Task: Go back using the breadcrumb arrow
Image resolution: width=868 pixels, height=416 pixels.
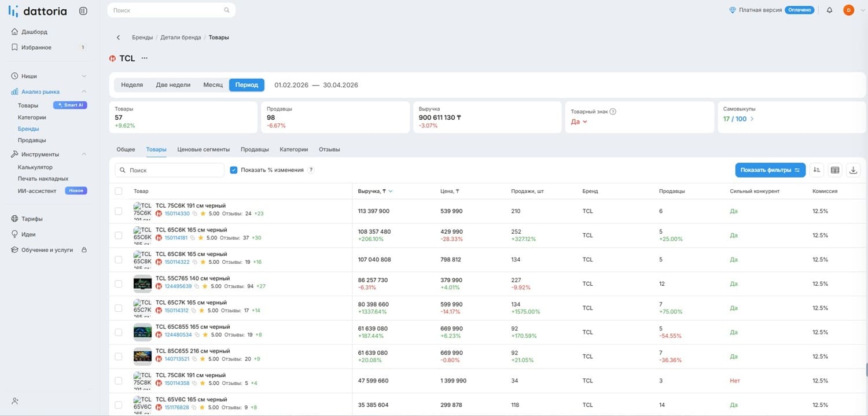Action: (x=119, y=38)
